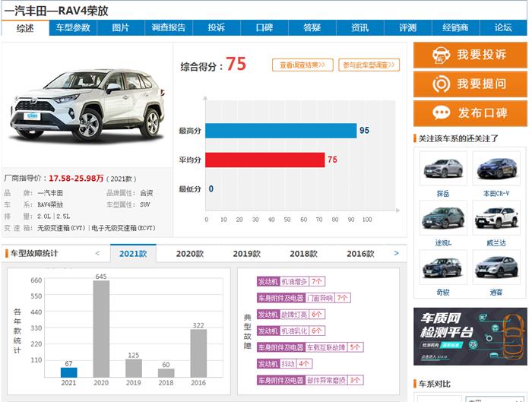Image resolution: width=532 pixels, height=402 pixels.
Task: Click the 发动机 机油乳化 6个 fault tag
Action: (x=291, y=331)
